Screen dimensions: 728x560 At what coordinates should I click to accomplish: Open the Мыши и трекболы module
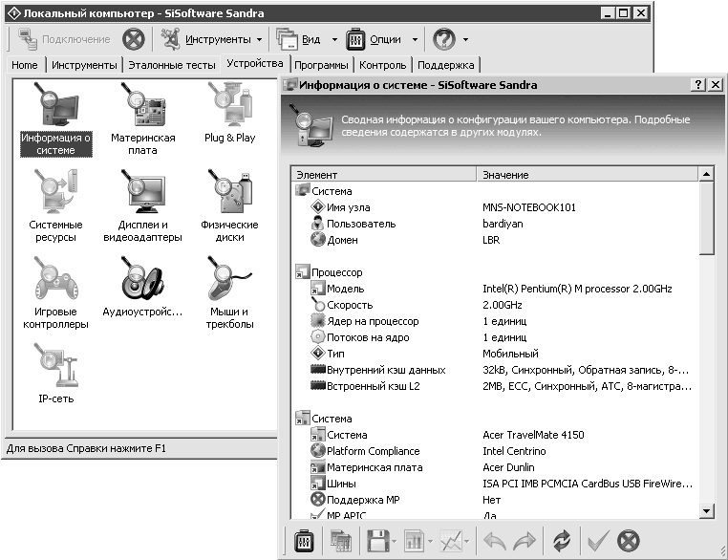(229, 280)
